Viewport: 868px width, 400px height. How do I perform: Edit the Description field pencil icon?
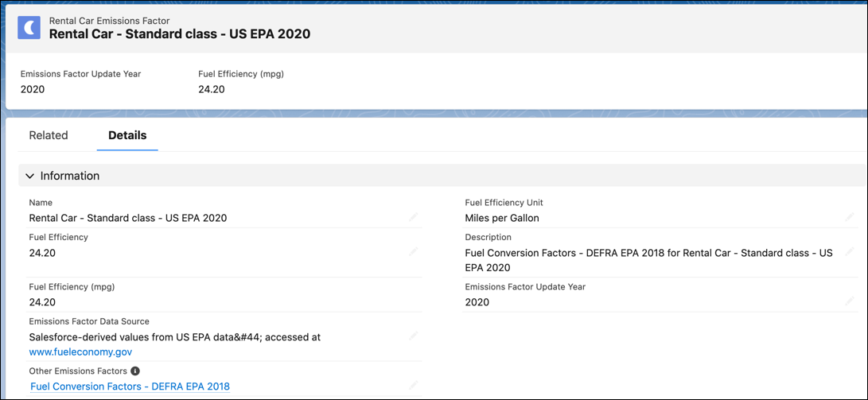[850, 252]
